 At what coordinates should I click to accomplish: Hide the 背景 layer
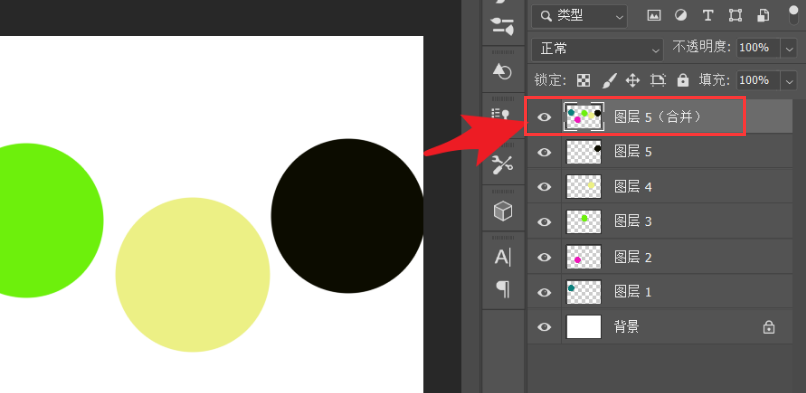click(x=544, y=327)
